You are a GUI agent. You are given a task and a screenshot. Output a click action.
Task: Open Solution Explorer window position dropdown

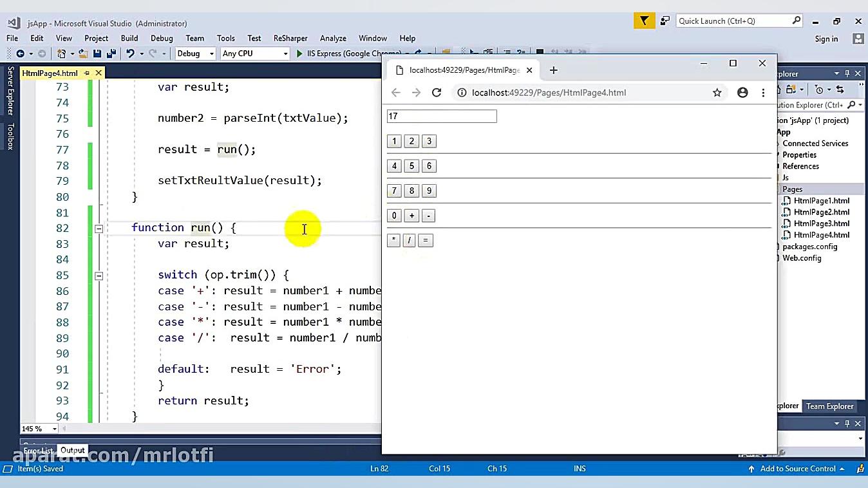[837, 73]
